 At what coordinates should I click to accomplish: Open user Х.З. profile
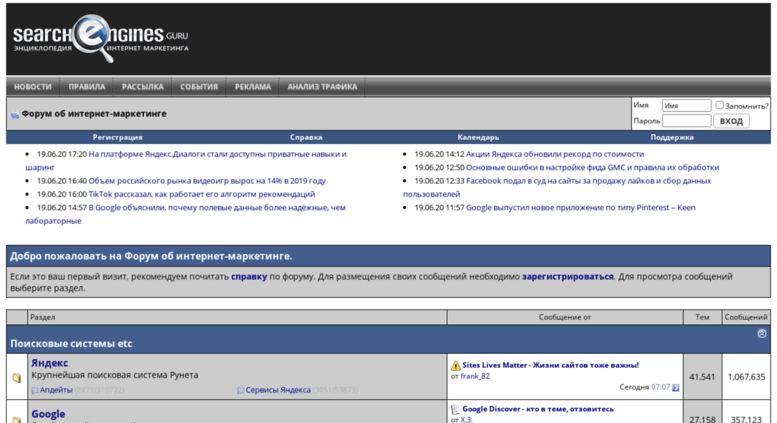(x=466, y=420)
